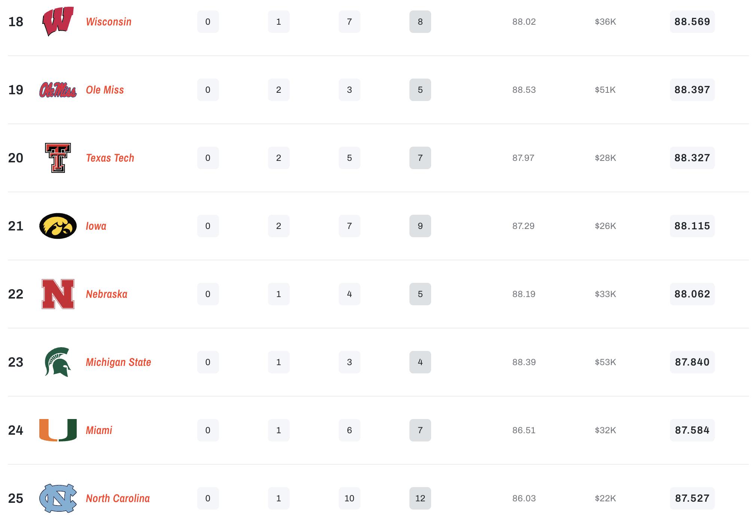Follow the Iowa team name link
This screenshot has height=532, width=756.
[96, 226]
